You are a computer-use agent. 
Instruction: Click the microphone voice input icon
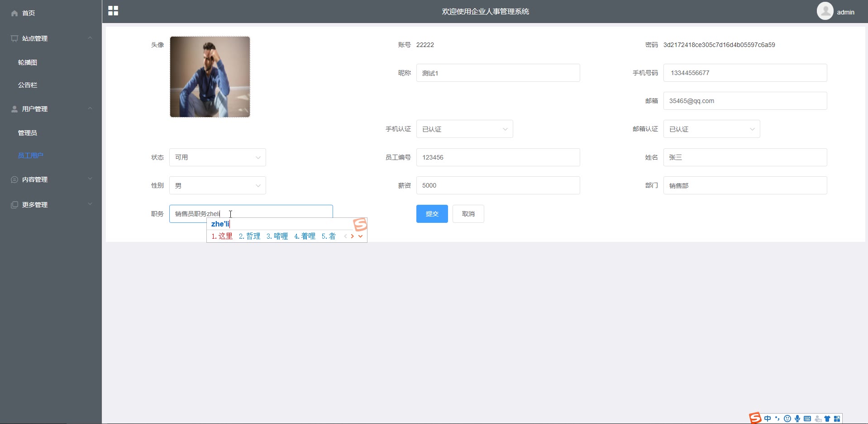tap(797, 419)
